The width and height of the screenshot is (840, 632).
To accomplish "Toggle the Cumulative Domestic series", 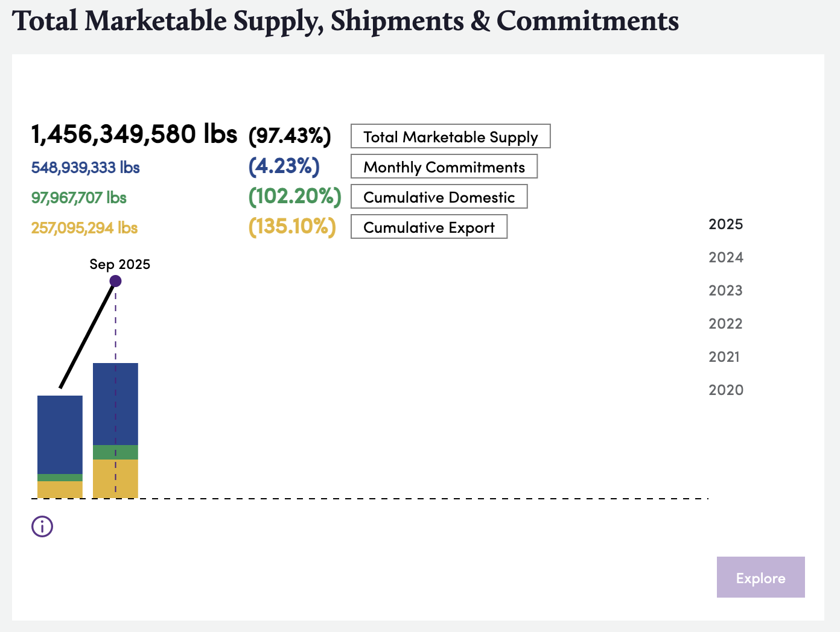I will click(x=439, y=197).
